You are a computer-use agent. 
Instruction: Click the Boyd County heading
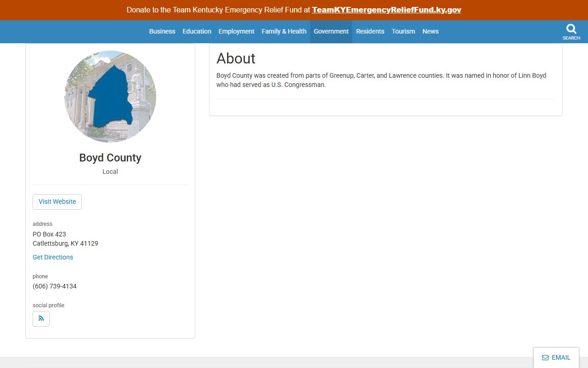110,158
